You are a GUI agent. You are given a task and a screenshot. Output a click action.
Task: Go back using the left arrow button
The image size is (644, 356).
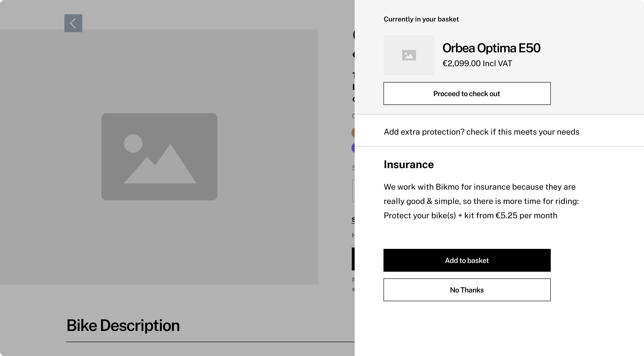coord(73,23)
